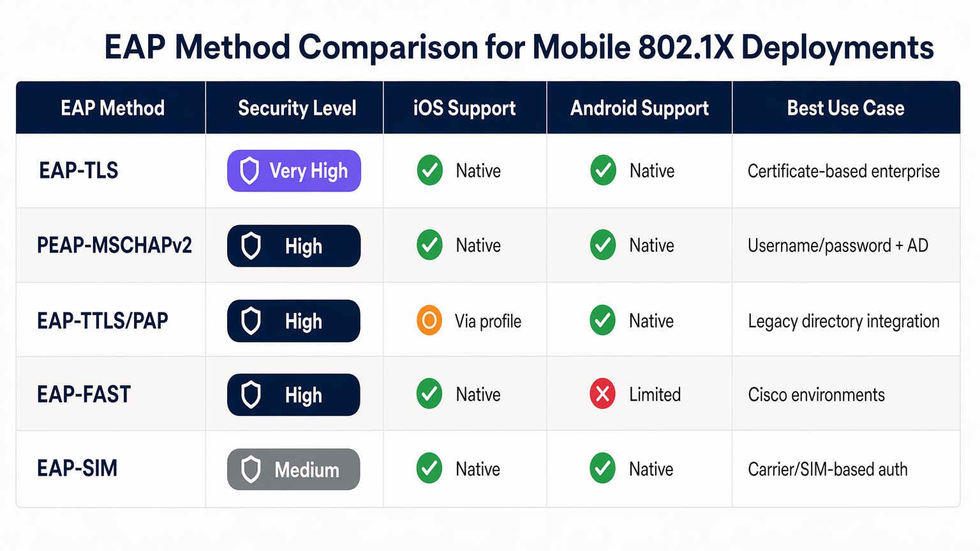This screenshot has height=551, width=980.
Task: Click the green checkmark for EAP-TTLS/PAP Android support
Action: click(602, 320)
